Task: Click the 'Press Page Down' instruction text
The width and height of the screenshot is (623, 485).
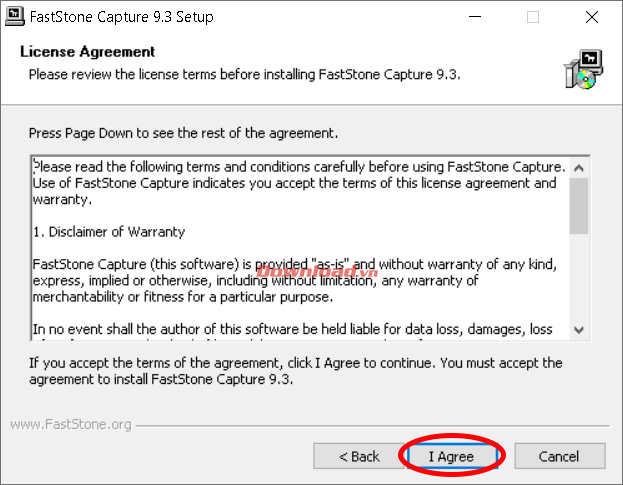Action: pos(183,132)
